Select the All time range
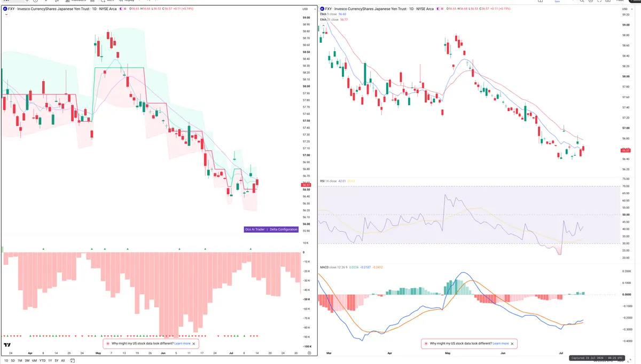This screenshot has height=364, width=641. coord(63,361)
